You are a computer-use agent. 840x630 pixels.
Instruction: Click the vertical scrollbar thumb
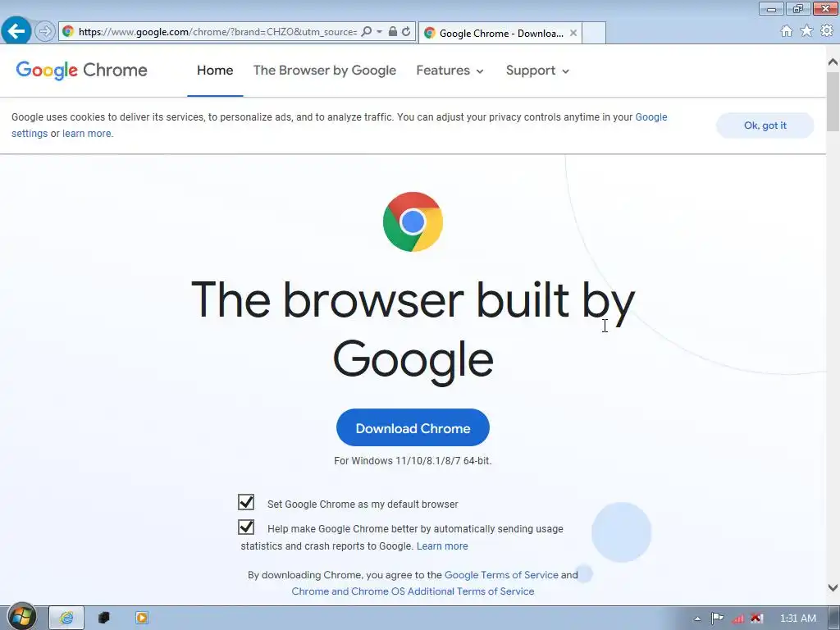(833, 101)
